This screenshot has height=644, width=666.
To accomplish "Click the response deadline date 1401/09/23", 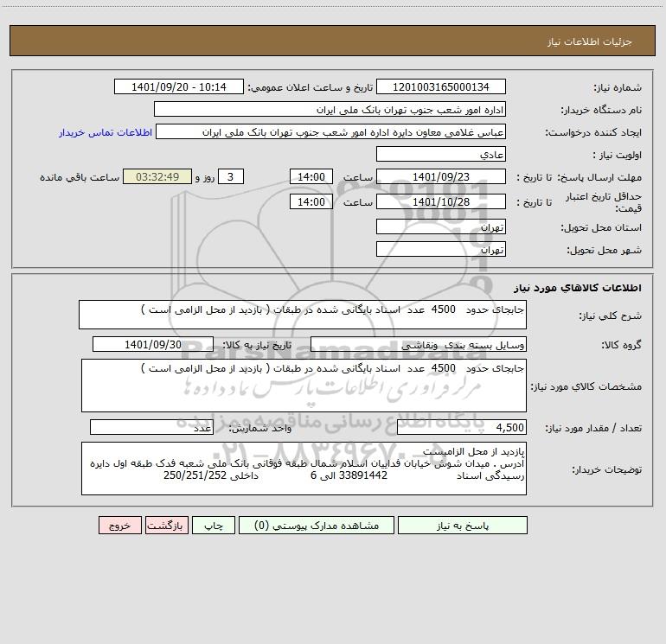I will [441, 176].
